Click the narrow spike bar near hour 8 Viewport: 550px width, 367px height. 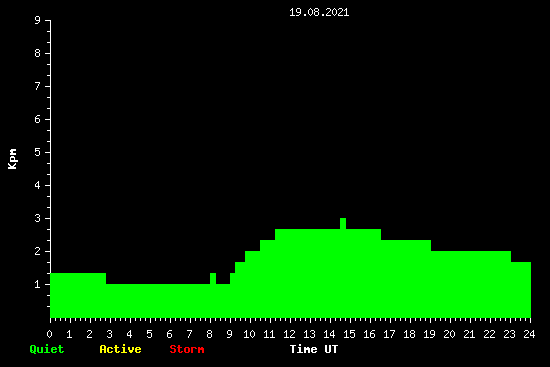pyautogui.click(x=213, y=278)
